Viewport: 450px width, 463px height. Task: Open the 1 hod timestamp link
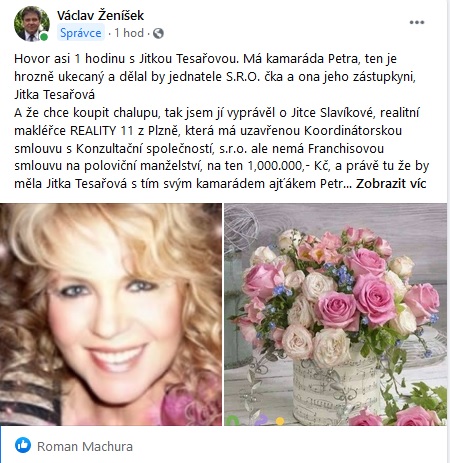tap(129, 33)
